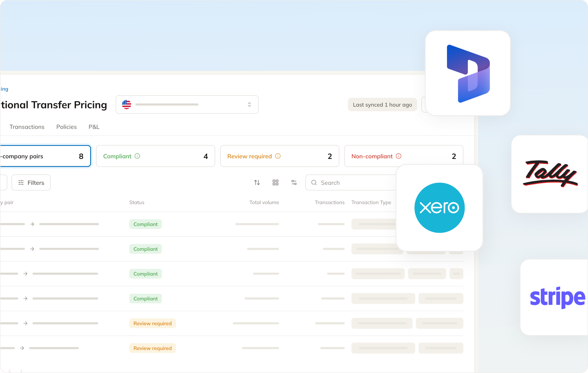Image resolution: width=588 pixels, height=373 pixels.
Task: Filter by Compliant summary card
Action: tap(155, 156)
